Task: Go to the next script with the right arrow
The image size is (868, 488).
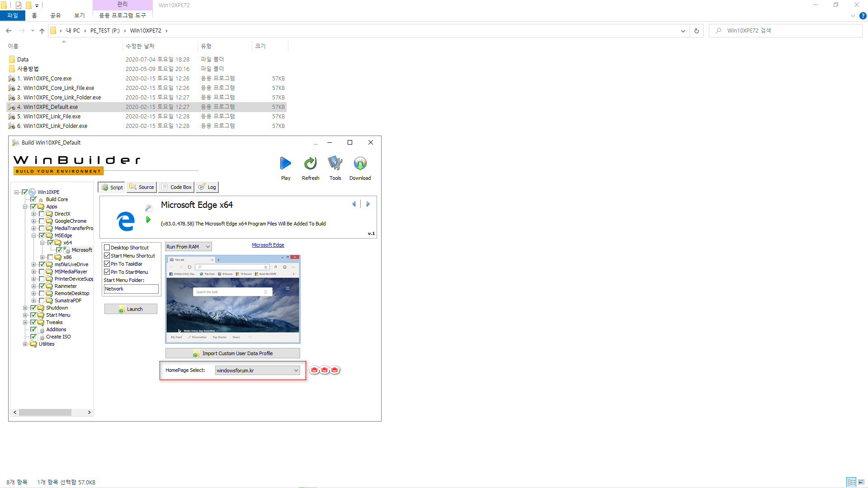Action: [368, 204]
